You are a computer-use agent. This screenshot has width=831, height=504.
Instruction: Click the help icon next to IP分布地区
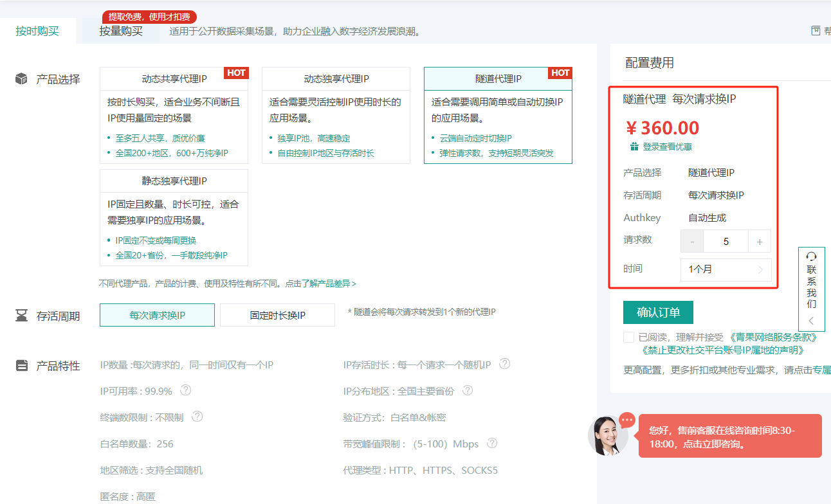pos(468,390)
